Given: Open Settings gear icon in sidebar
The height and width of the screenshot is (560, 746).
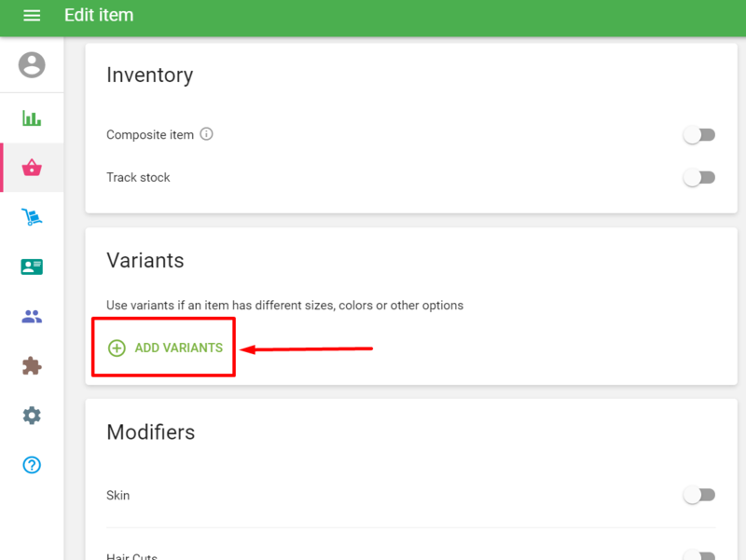Looking at the screenshot, I should (32, 416).
